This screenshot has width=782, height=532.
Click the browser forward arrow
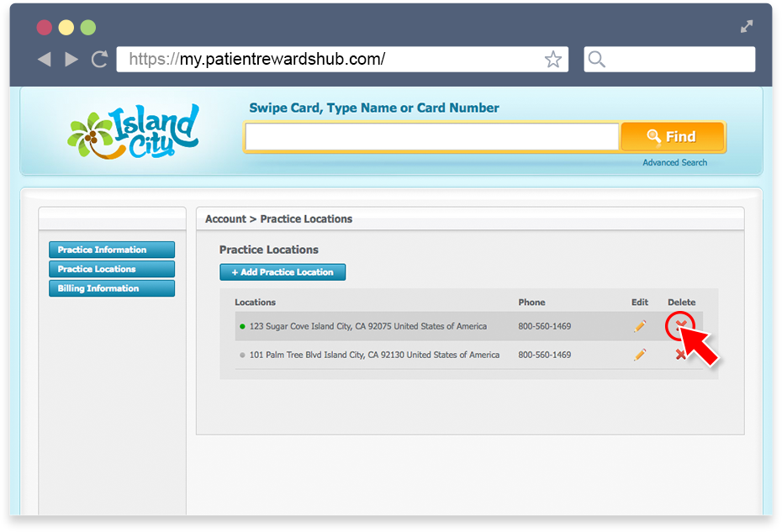coord(71,60)
